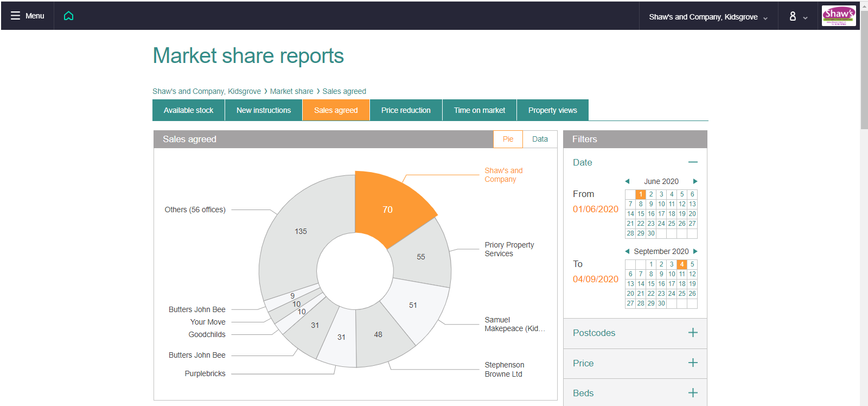The height and width of the screenshot is (406, 868).
Task: Click the Stephenson Browne slice (48)
Action: pos(378,334)
